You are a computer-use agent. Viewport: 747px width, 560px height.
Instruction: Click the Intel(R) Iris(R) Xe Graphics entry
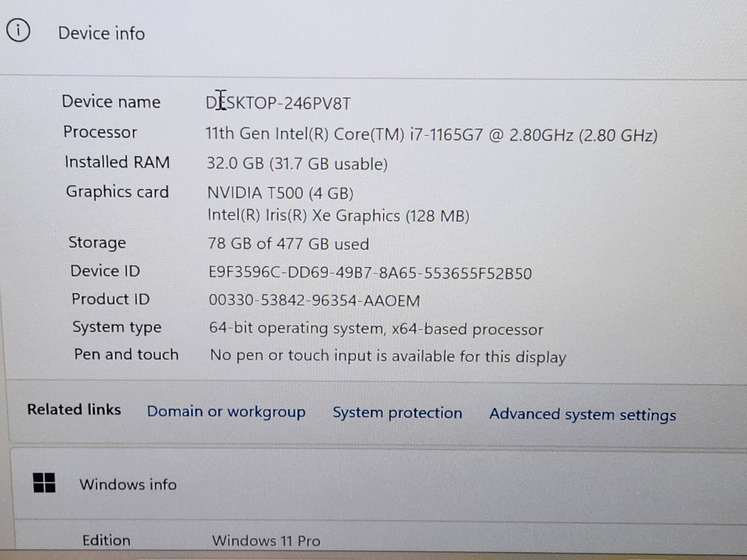[x=338, y=216]
